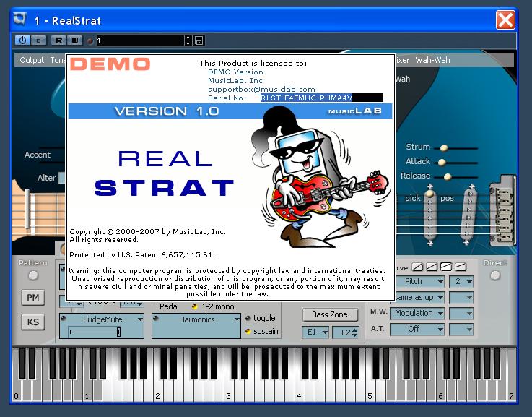Click the pick position vertical slider knob
The width and height of the screenshot is (532, 417).
[x=430, y=194]
